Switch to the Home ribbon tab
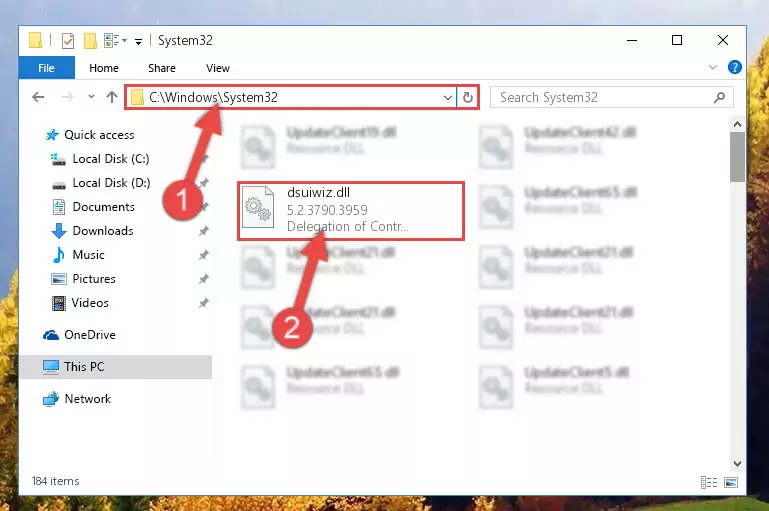Screen dimensions: 769x511 (104, 68)
